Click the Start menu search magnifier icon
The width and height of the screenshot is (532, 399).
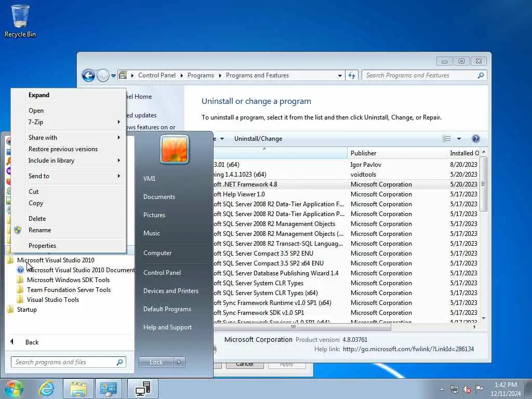click(x=120, y=362)
